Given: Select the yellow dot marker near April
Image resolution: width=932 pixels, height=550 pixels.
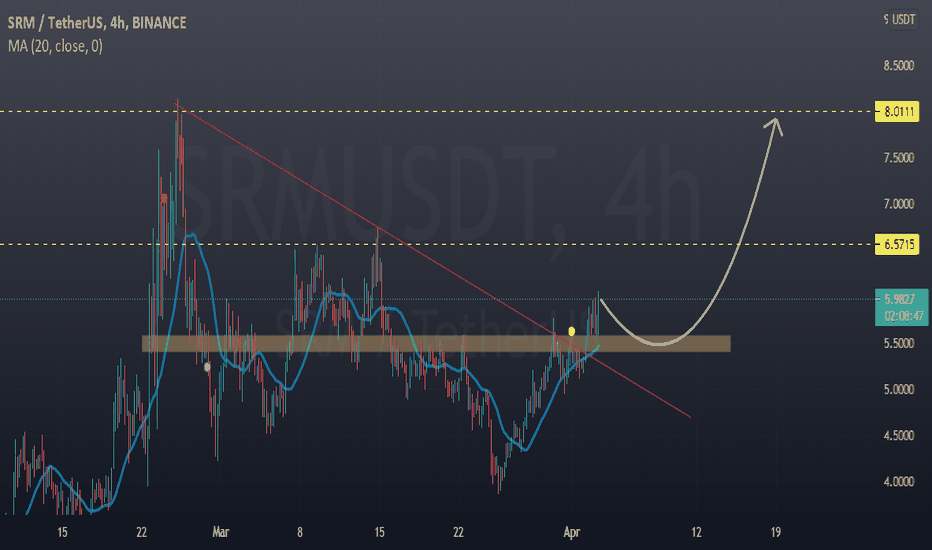Looking at the screenshot, I should [572, 331].
